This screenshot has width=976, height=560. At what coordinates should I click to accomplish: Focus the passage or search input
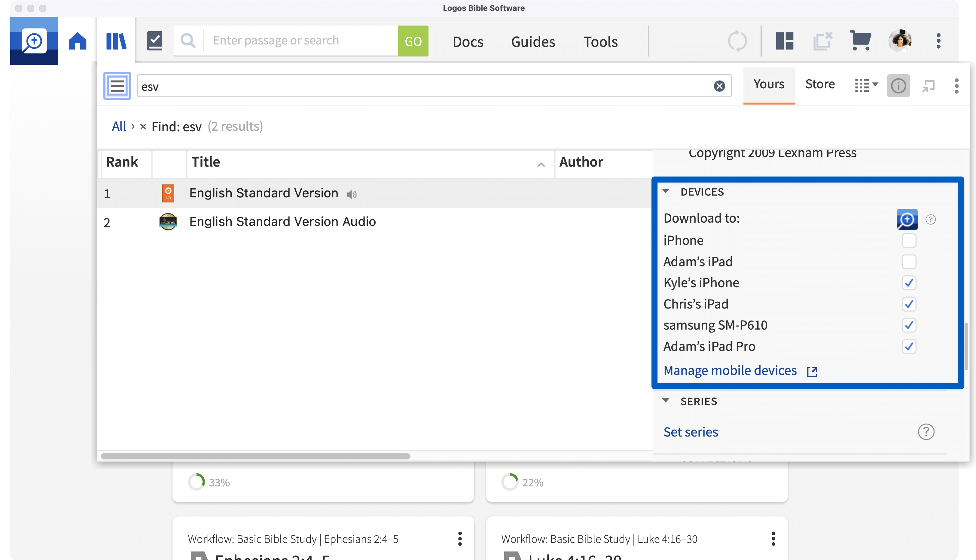[x=300, y=41]
